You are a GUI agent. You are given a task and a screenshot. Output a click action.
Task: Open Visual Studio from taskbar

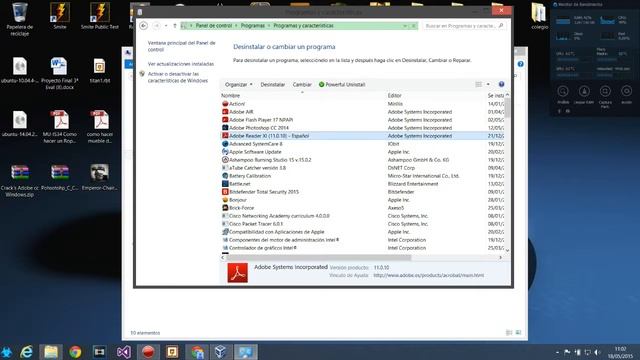[124, 352]
